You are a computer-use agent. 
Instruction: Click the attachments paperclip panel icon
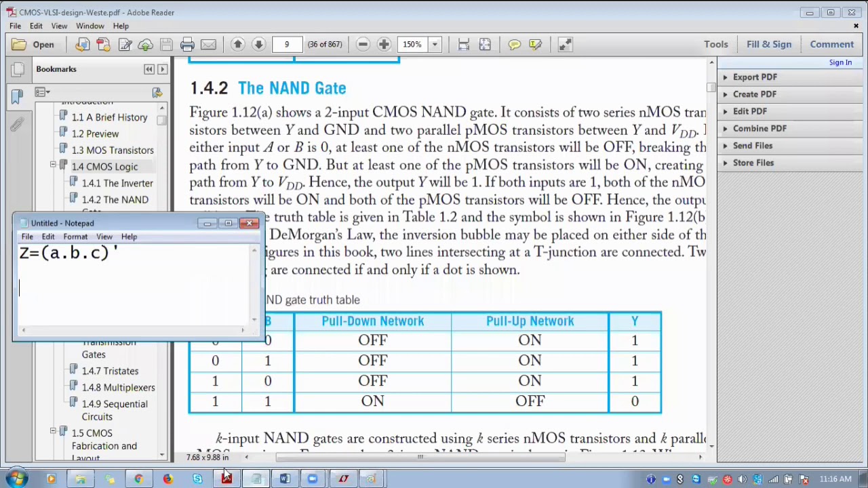pyautogui.click(x=18, y=125)
